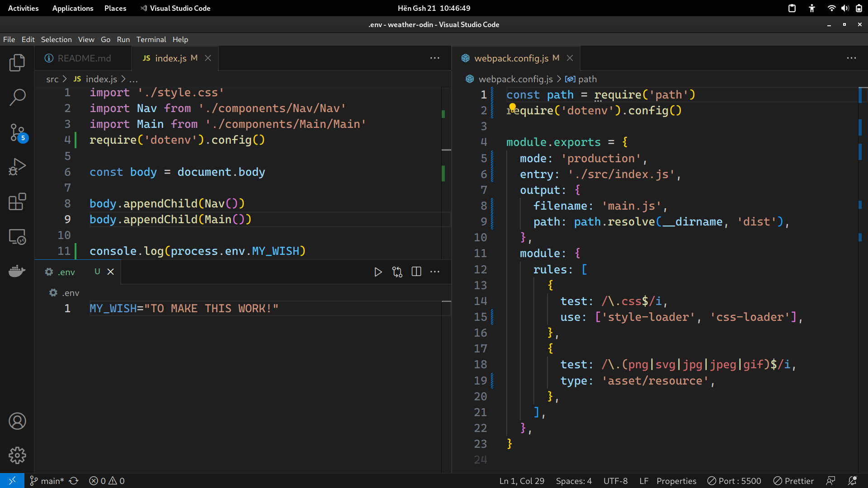Screen dimensions: 868x488
Task: Expand the ellipsis breadcrumb after index.js
Action: [x=134, y=79]
